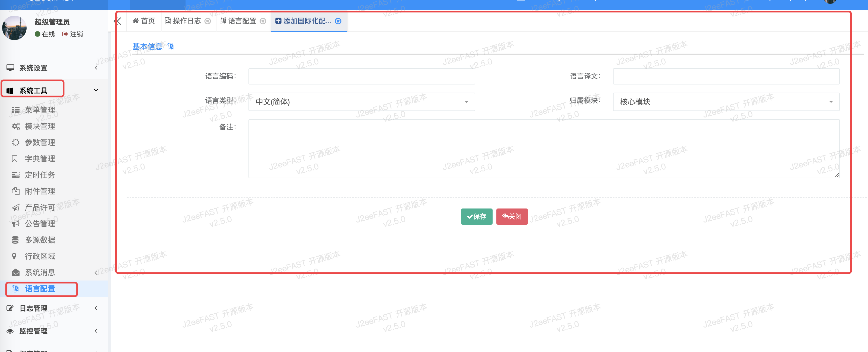Open the 语言类型 dropdown
Image resolution: width=868 pixels, height=352 pixels.
tap(362, 102)
